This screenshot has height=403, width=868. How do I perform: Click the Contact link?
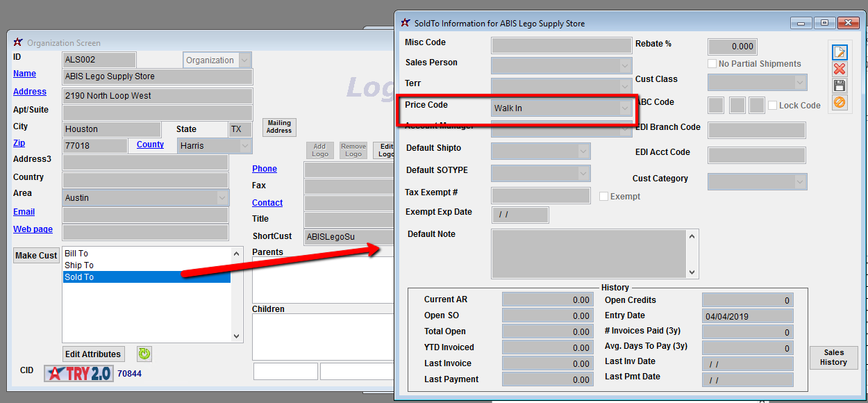pyautogui.click(x=267, y=203)
